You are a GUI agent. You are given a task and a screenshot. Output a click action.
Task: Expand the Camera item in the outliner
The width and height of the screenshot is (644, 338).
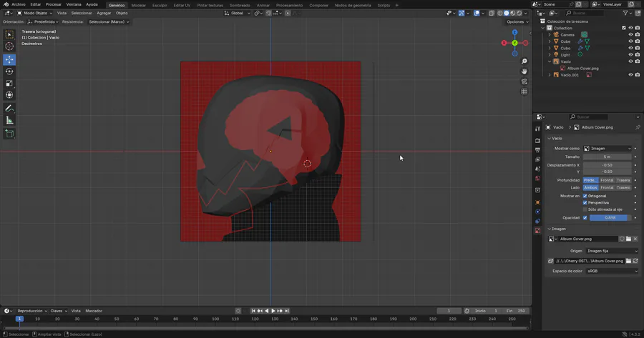(550, 35)
